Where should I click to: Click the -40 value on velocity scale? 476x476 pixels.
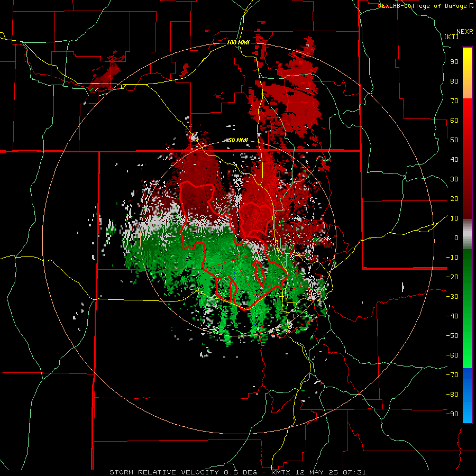(x=452, y=316)
